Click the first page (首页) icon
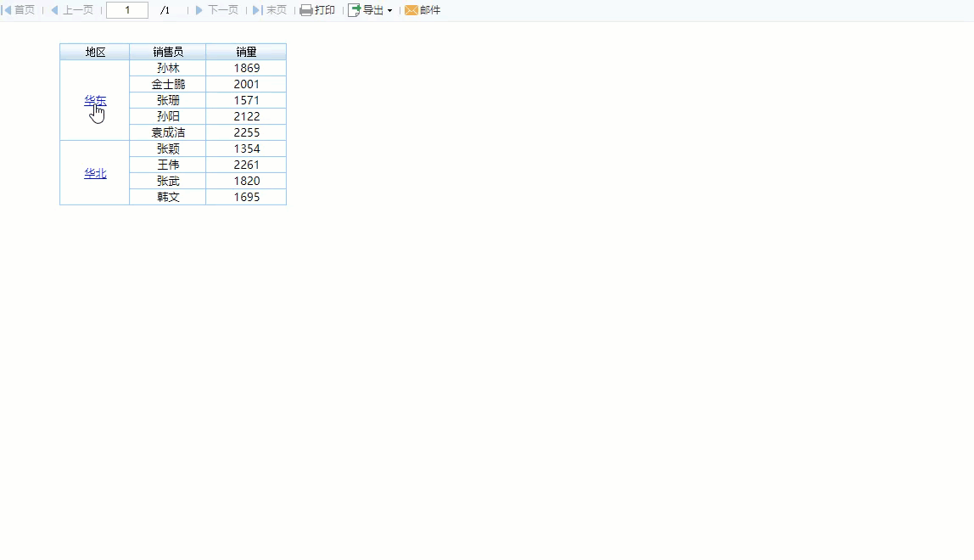The width and height of the screenshot is (974, 560). pos(7,10)
